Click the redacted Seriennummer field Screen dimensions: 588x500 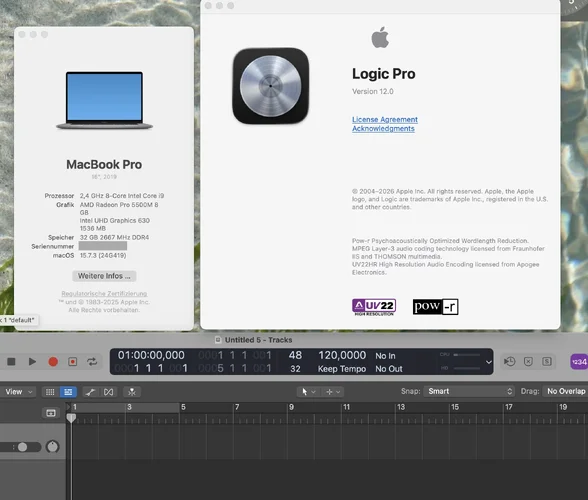pyautogui.click(x=103, y=246)
